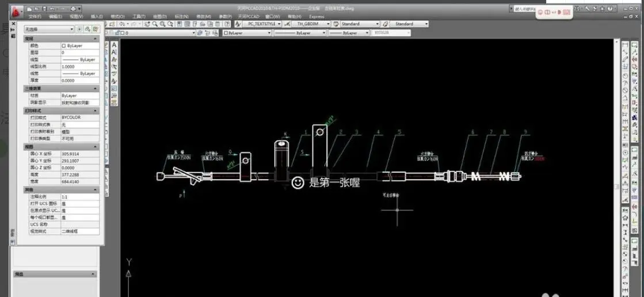The width and height of the screenshot is (644, 297).
Task: Click the 线型比例 value 1.0000
Action: point(80,67)
